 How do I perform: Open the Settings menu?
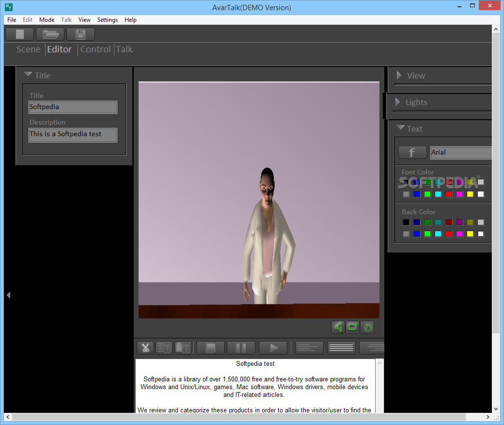click(108, 19)
